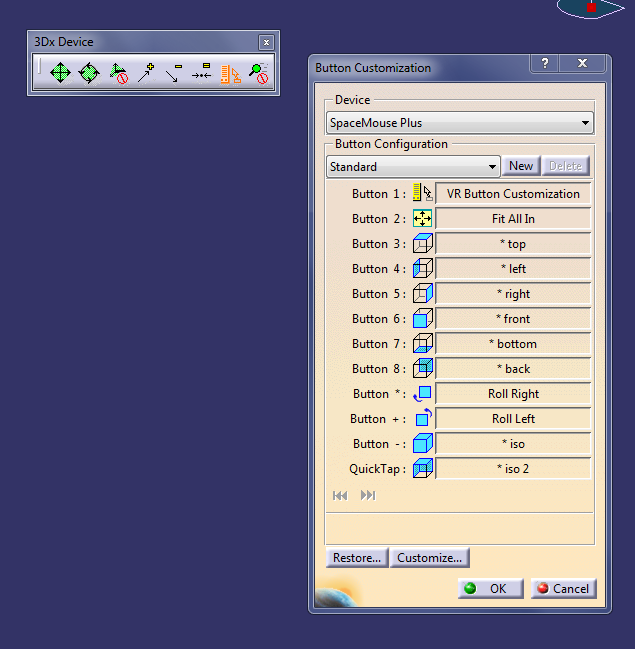635x649 pixels.
Task: Toggle dominant axis filter icon
Action: [x=118, y=73]
